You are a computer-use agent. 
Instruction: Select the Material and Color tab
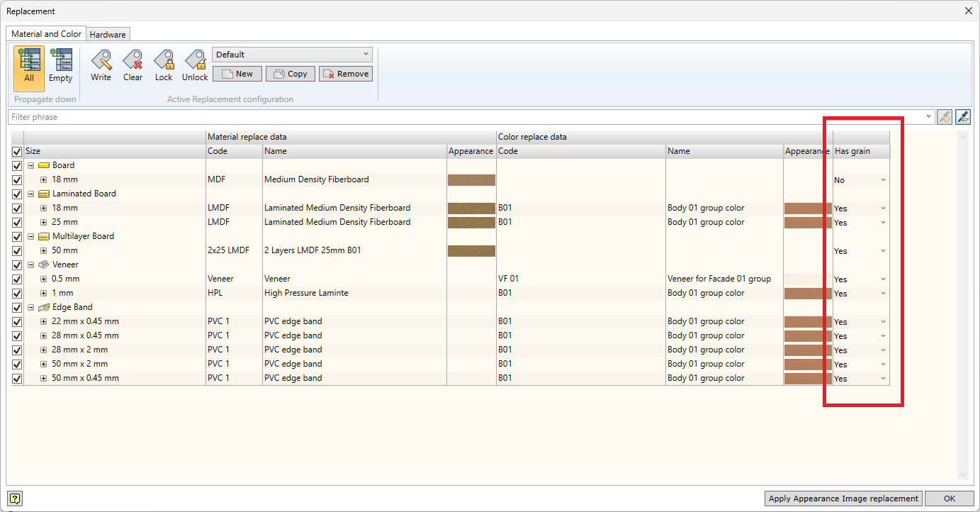[x=46, y=33]
